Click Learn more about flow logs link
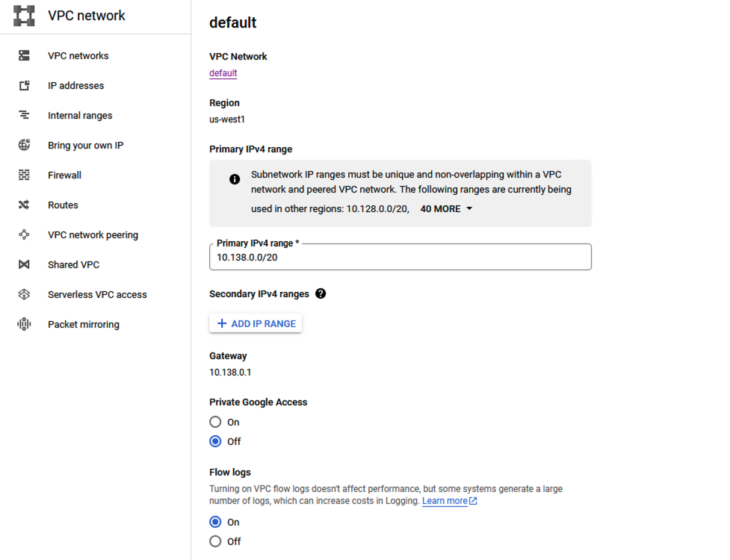This screenshot has height=560, width=730. (x=445, y=501)
